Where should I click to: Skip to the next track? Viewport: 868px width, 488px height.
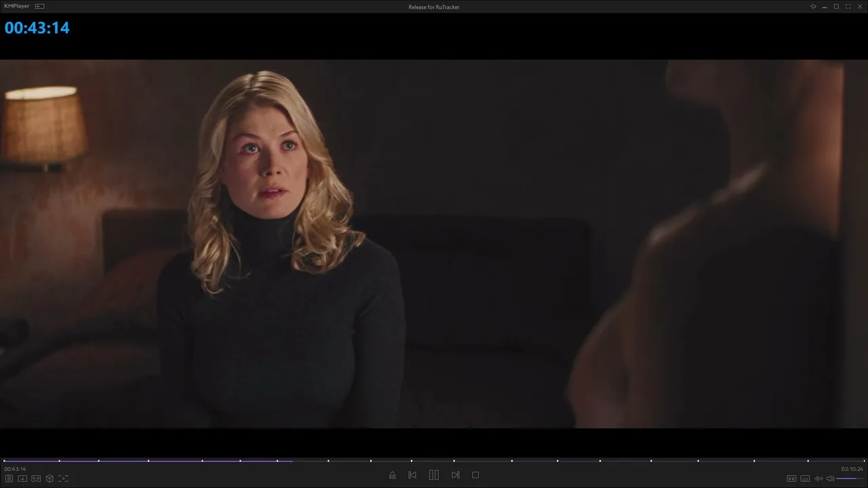tap(456, 475)
